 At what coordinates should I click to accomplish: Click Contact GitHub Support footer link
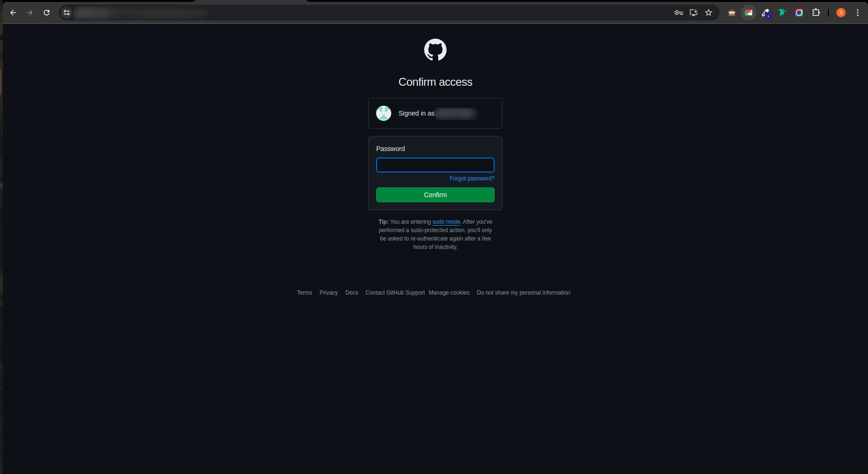point(395,293)
